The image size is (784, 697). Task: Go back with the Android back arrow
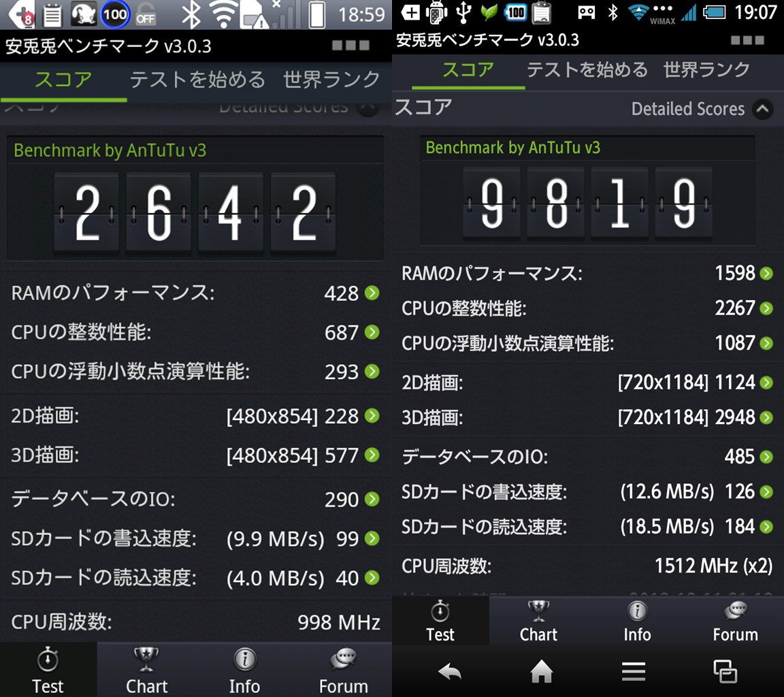click(x=450, y=672)
